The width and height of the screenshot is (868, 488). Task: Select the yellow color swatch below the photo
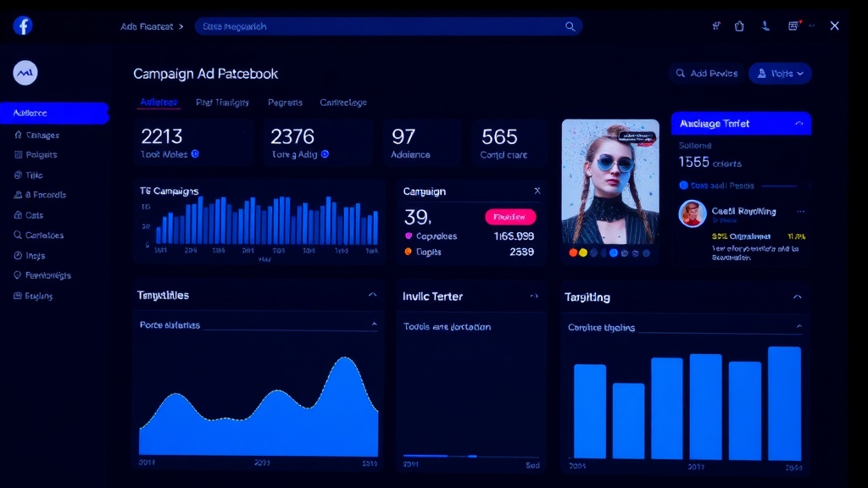[x=583, y=252]
